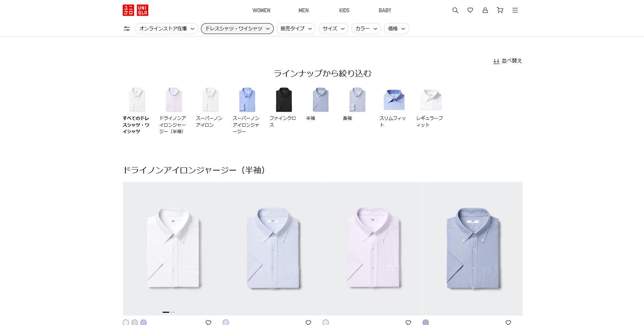The width and height of the screenshot is (644, 325).
Task: Click the English UNIQLO logo
Action: coord(142,10)
